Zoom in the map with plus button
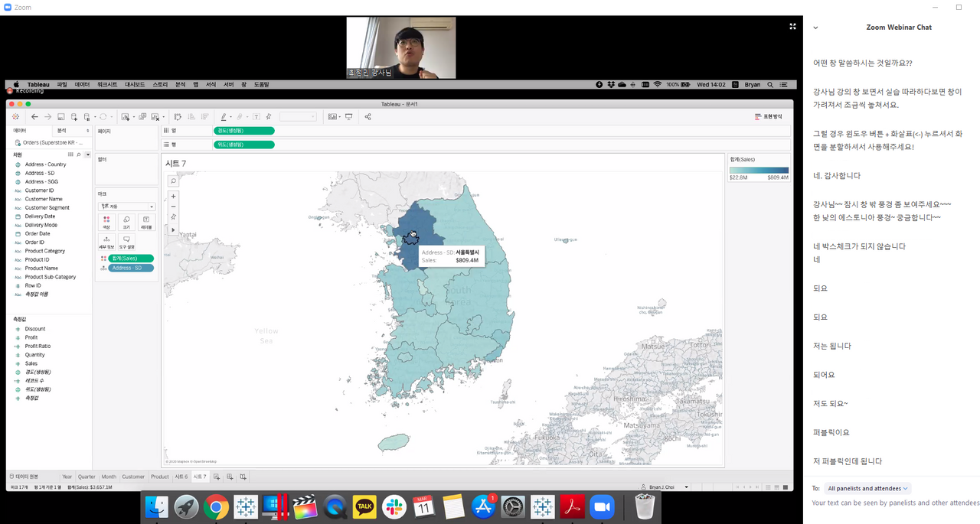The height and width of the screenshot is (524, 980). point(173,197)
